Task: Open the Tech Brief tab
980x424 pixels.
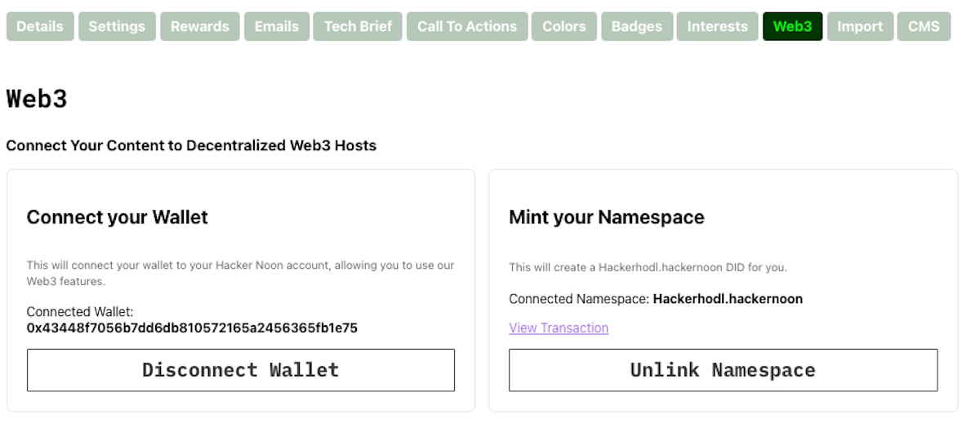Action: click(x=358, y=26)
